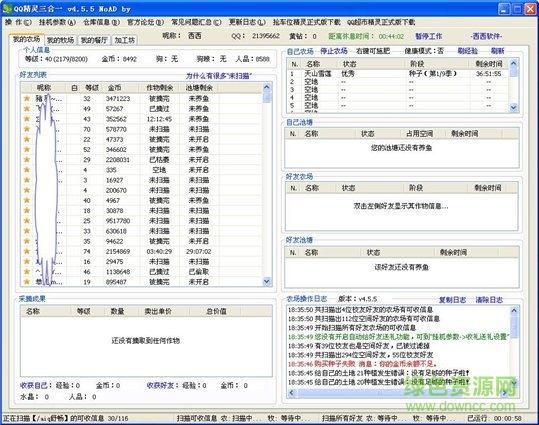Open the -西西软件- link

point(486,36)
